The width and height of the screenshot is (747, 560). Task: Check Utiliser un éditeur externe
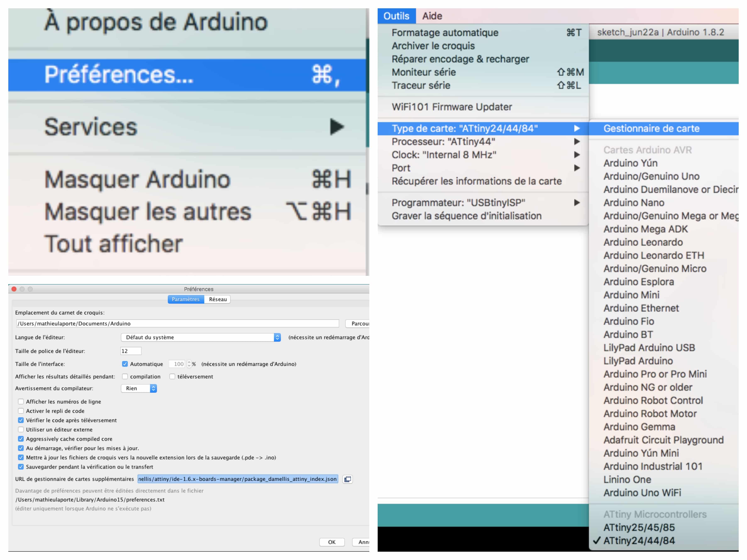click(x=21, y=429)
